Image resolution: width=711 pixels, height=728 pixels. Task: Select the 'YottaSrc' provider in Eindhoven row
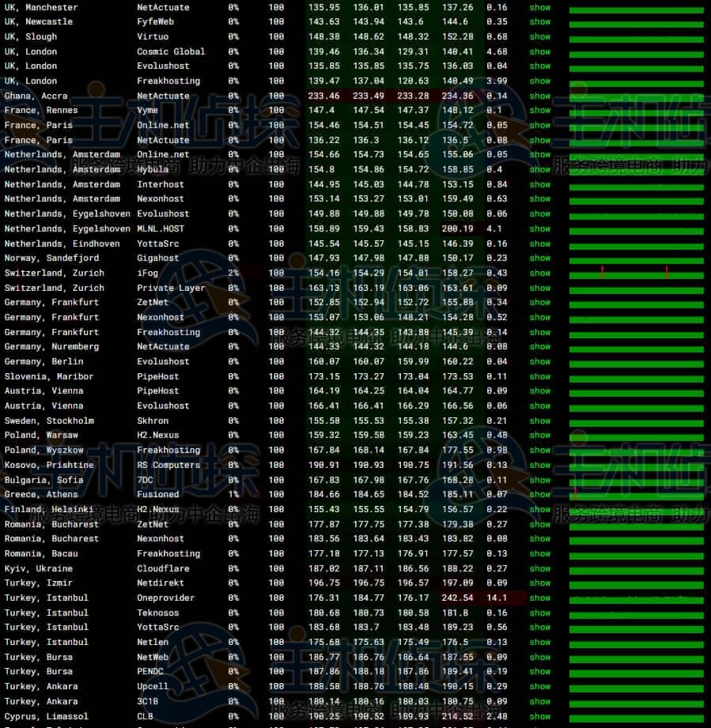(158, 243)
